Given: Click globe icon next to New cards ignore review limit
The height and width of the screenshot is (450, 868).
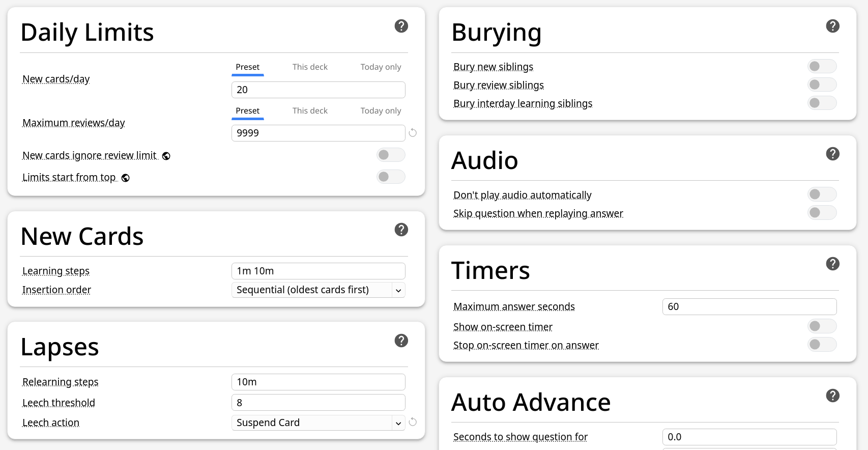Looking at the screenshot, I should (166, 156).
